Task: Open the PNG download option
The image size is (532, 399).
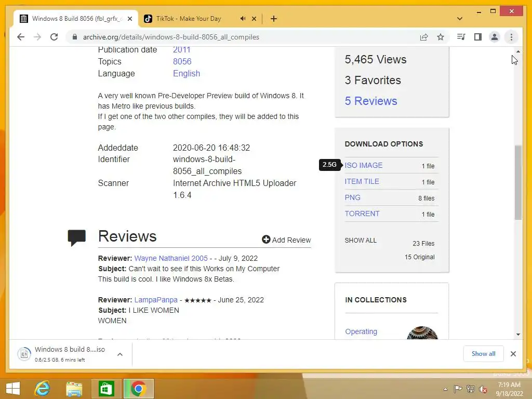Action: coord(353,197)
